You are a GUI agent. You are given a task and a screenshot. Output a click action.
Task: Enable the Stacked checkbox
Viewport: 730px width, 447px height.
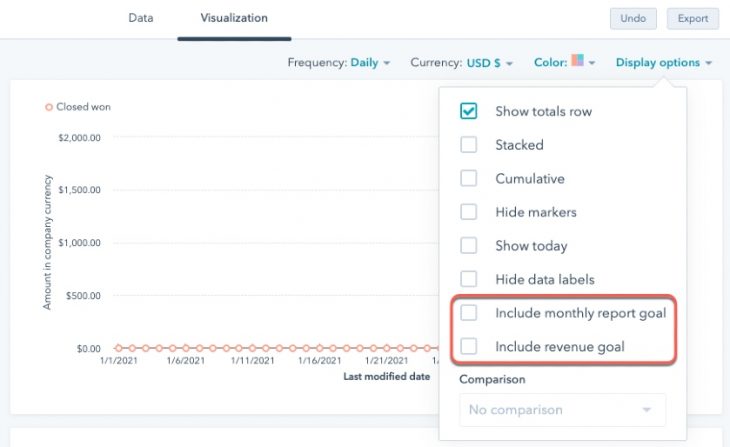click(x=468, y=145)
